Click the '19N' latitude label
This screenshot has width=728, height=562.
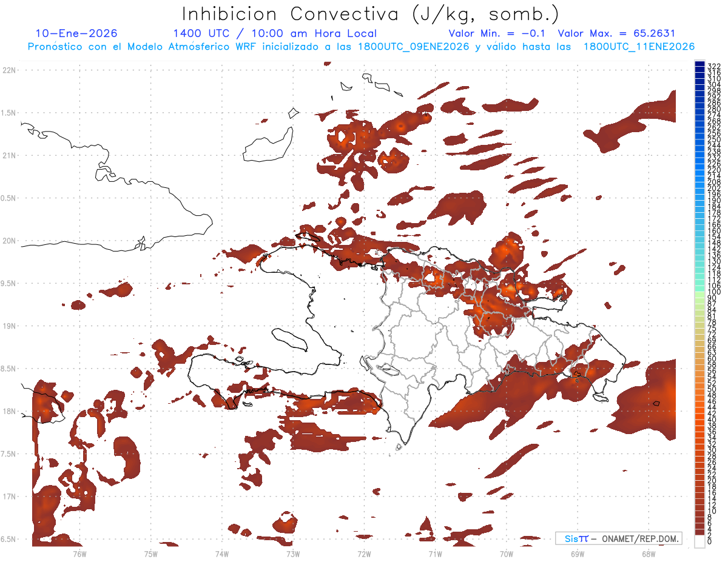(x=9, y=326)
